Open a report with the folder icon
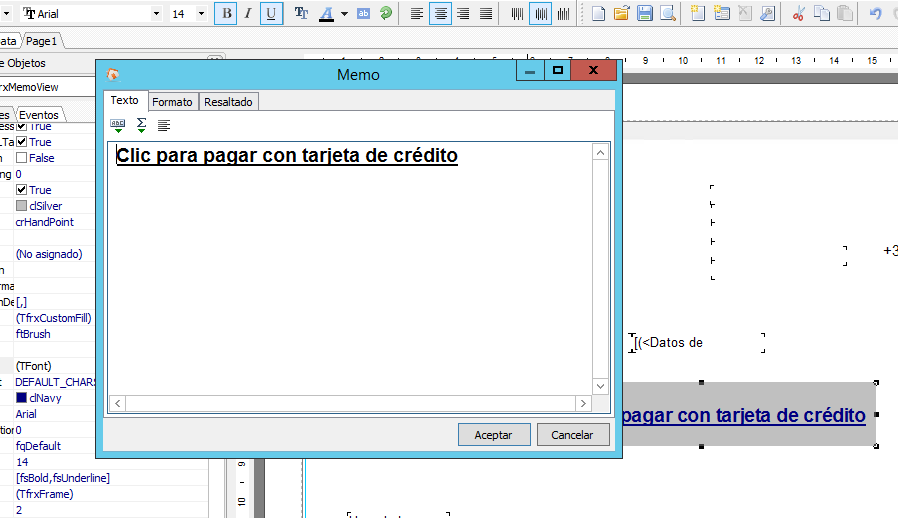 (x=621, y=13)
